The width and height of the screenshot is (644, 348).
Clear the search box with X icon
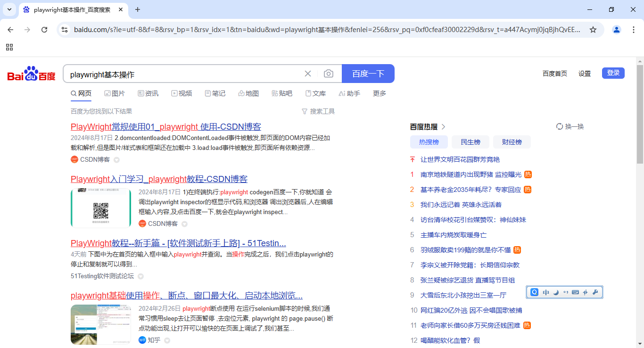(x=308, y=74)
